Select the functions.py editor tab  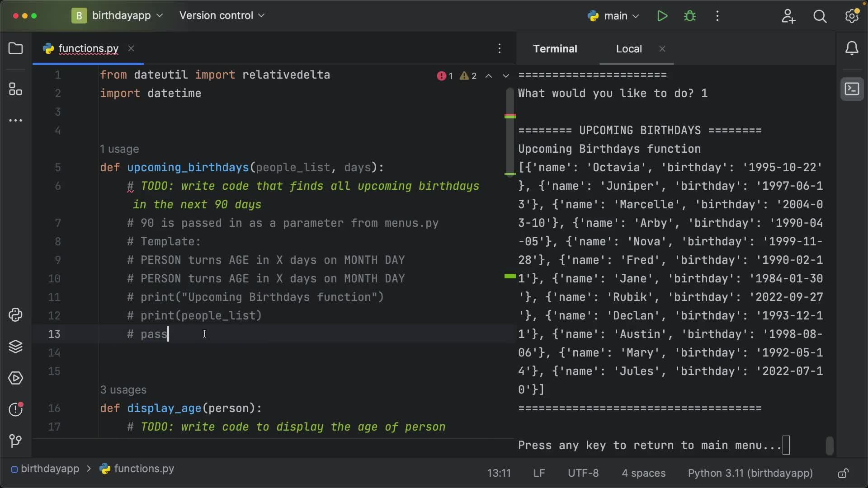[88, 48]
